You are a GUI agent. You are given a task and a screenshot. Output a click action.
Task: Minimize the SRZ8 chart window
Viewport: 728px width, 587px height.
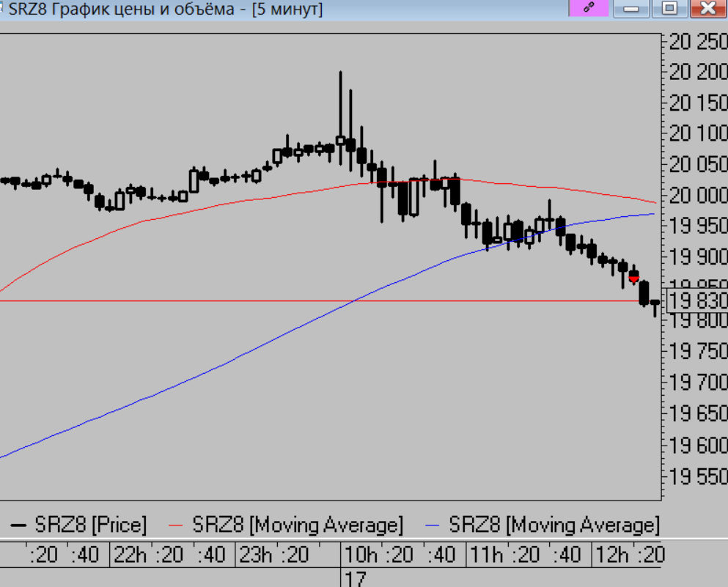point(631,8)
